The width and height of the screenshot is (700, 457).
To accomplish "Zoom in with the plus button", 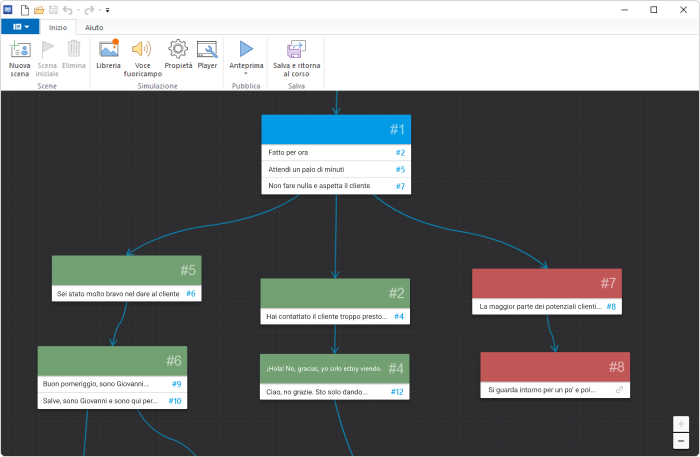I will click(x=681, y=424).
